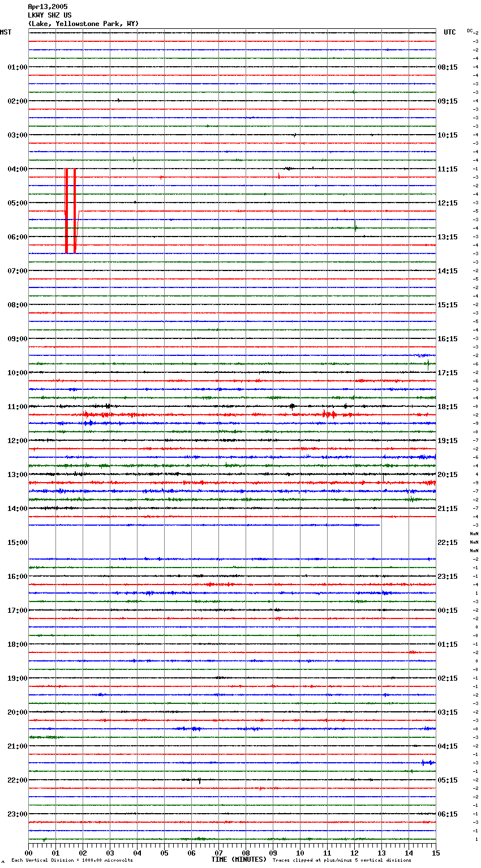Click the 04:15 UTC time label

[x=448, y=746]
